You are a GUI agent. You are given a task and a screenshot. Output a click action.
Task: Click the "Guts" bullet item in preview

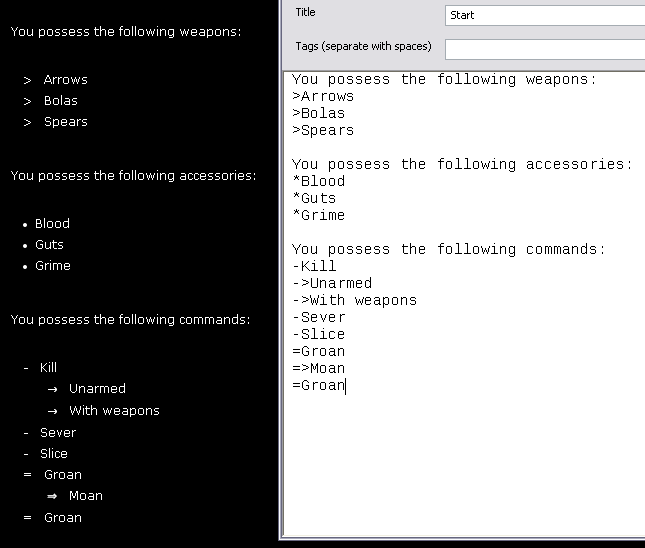point(49,245)
